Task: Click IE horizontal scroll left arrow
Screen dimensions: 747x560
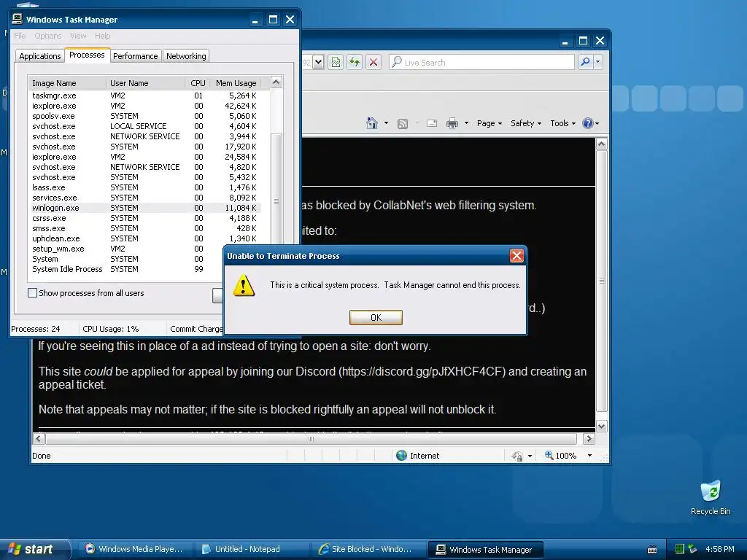Action: pos(39,438)
